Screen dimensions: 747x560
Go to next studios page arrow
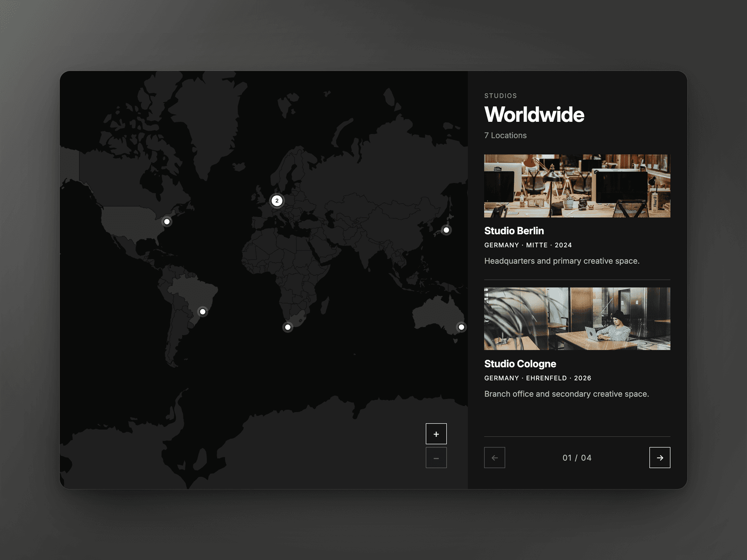pyautogui.click(x=660, y=458)
